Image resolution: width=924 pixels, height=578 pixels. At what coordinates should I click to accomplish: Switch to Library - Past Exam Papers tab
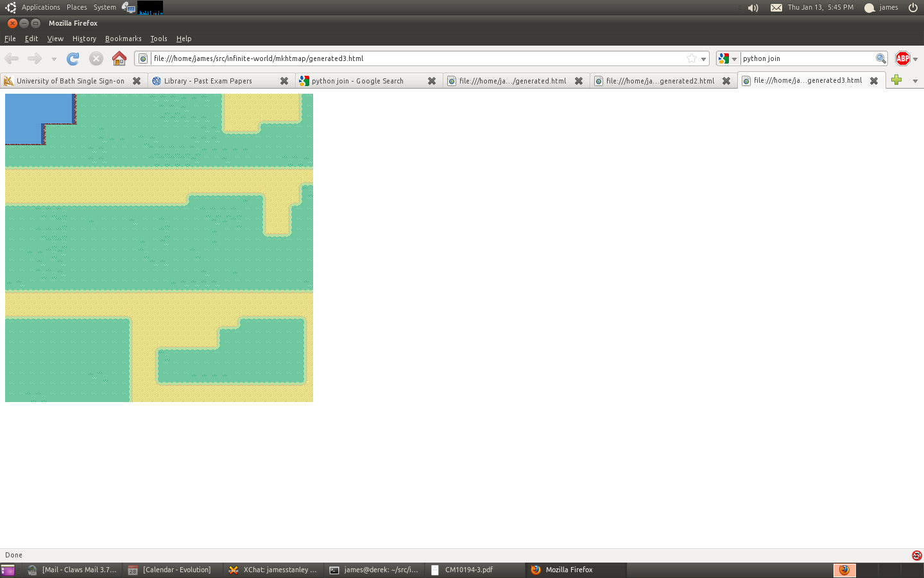click(x=208, y=81)
